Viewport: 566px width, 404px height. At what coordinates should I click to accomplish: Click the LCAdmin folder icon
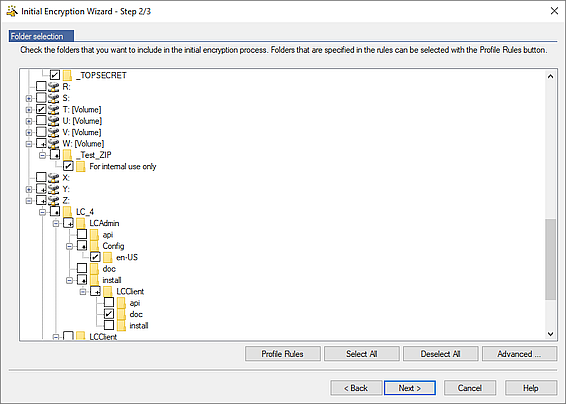80,223
